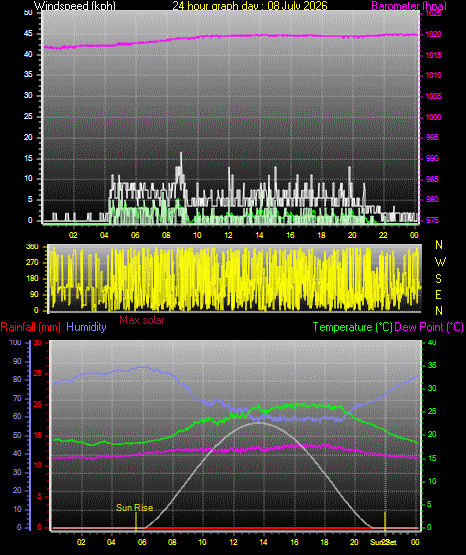Select the 'E' compass direction label
Screen dimensions: 466x555
point(438,295)
